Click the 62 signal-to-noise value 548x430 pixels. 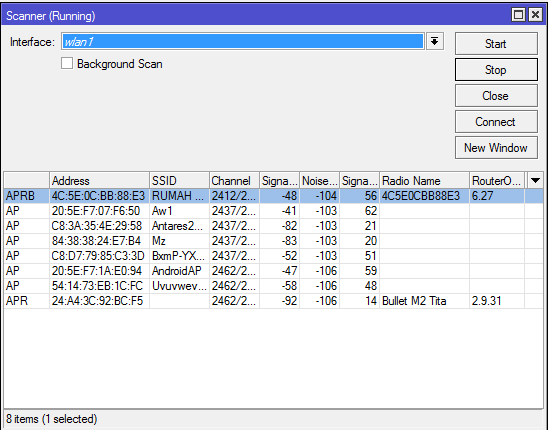371,211
